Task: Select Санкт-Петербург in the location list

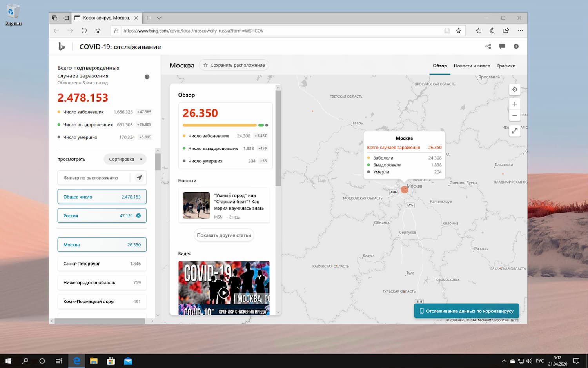Action: pos(102,264)
